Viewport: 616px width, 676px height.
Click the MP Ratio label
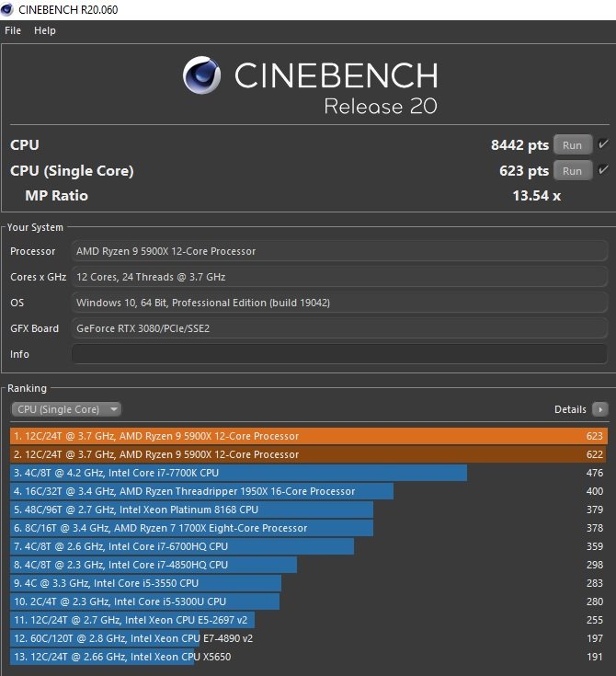[56, 196]
